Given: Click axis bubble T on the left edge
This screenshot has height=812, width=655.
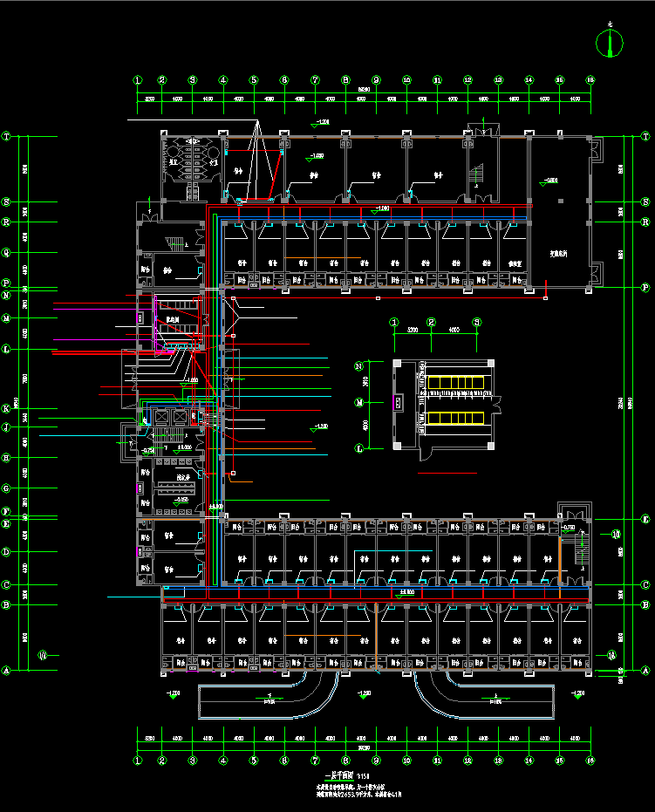Looking at the screenshot, I should point(6,137).
